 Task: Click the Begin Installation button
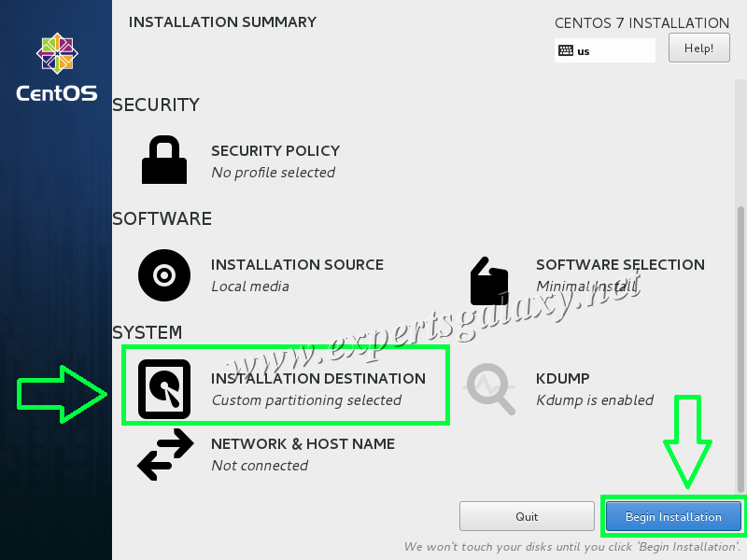tap(673, 516)
